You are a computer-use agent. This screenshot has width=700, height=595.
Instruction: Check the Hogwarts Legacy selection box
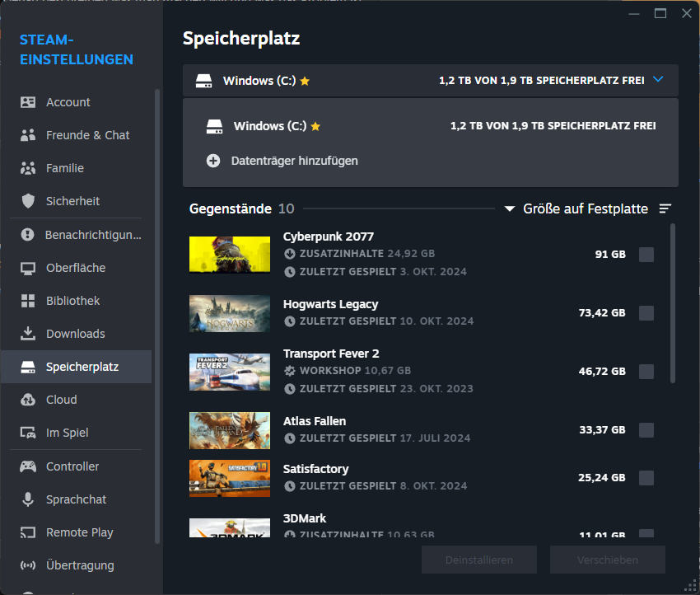tap(646, 313)
